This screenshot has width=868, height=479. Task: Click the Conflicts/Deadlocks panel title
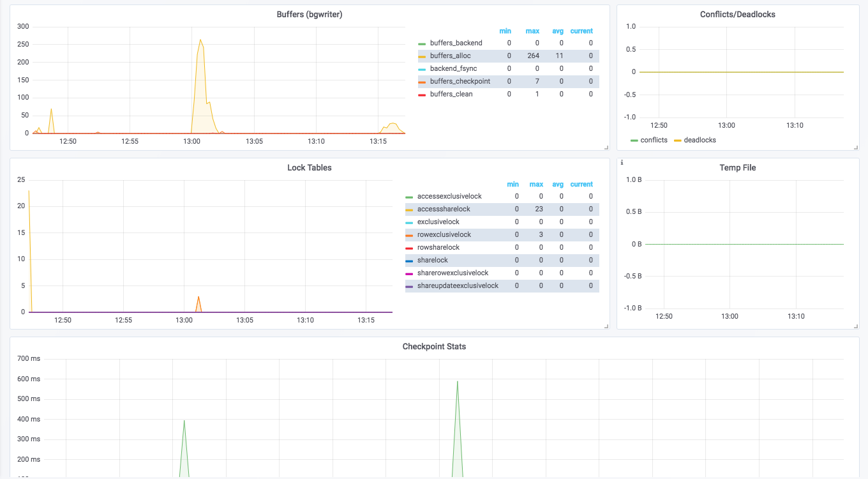pos(738,14)
